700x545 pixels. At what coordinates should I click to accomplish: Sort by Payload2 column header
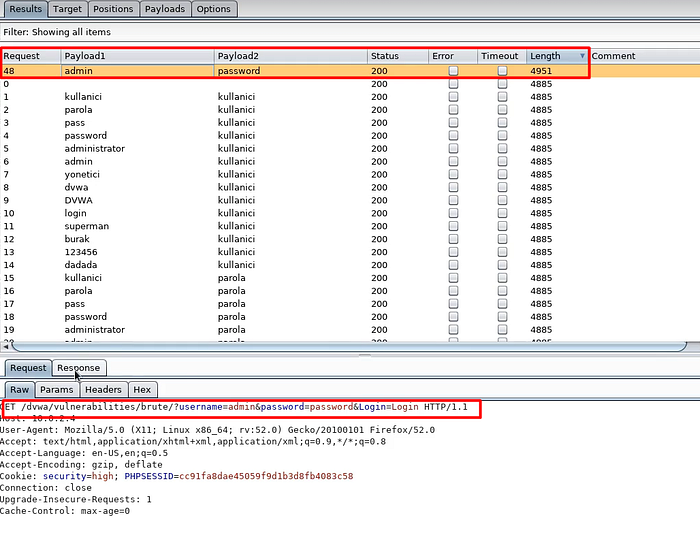(290, 56)
